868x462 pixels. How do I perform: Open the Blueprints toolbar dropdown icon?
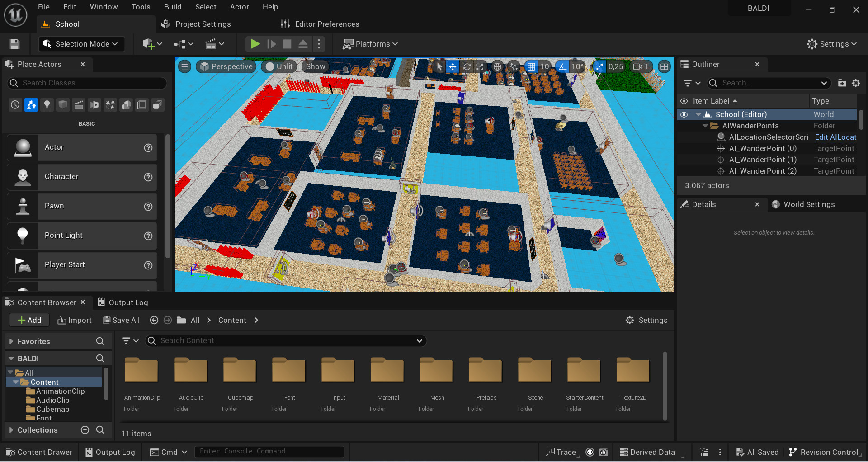point(184,44)
